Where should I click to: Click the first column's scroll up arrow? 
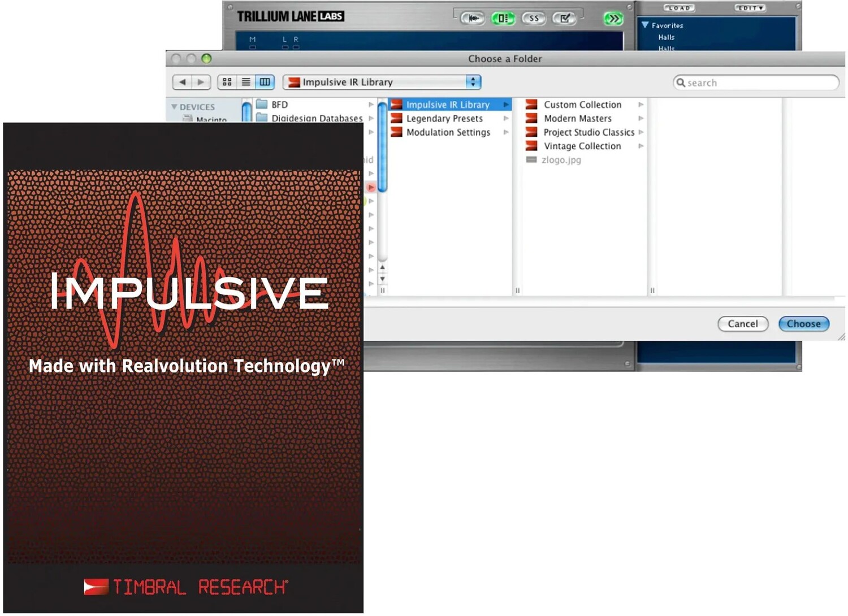pyautogui.click(x=383, y=267)
